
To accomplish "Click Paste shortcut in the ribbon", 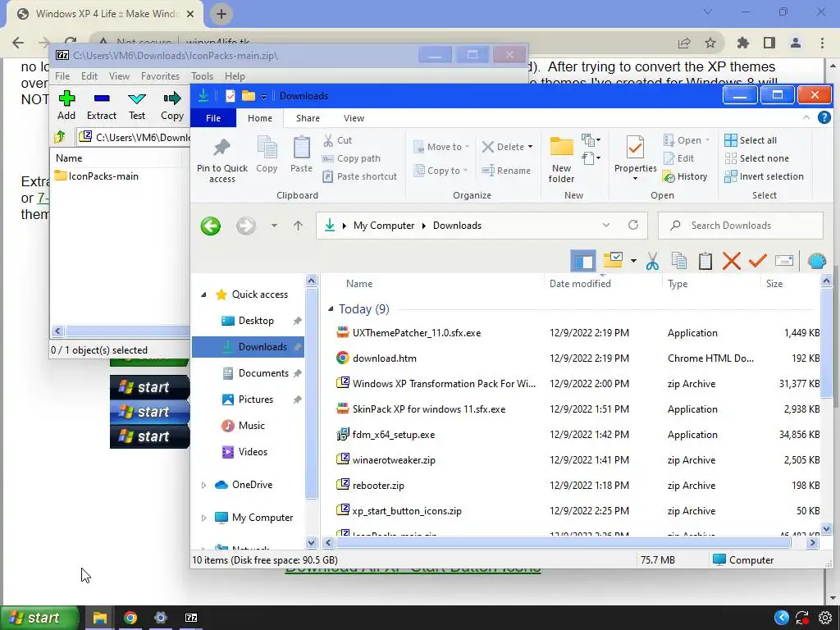I will (x=359, y=176).
